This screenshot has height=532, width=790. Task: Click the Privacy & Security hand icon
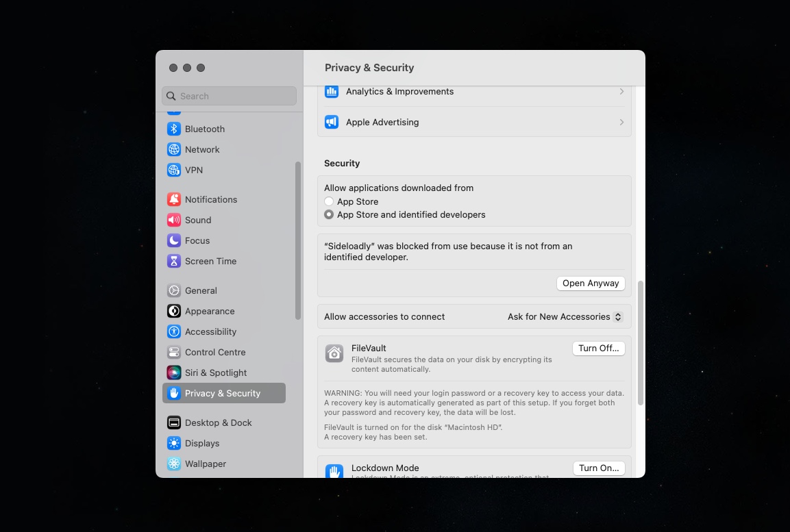coord(174,393)
